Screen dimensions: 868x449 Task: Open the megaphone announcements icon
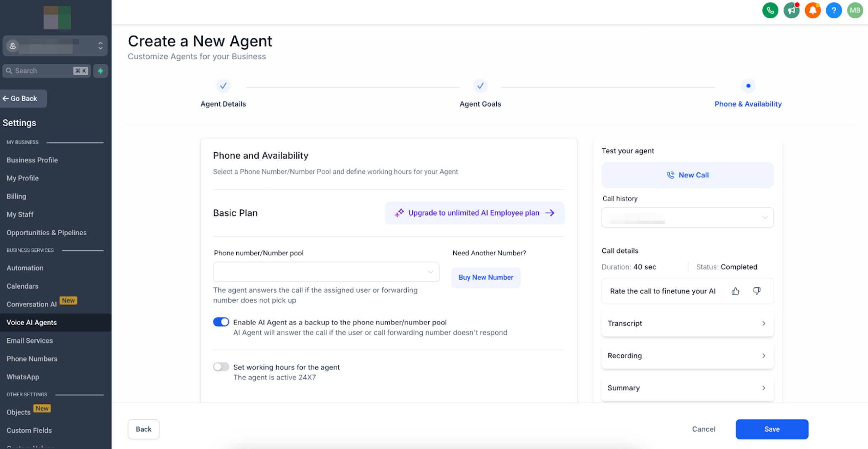pos(791,10)
